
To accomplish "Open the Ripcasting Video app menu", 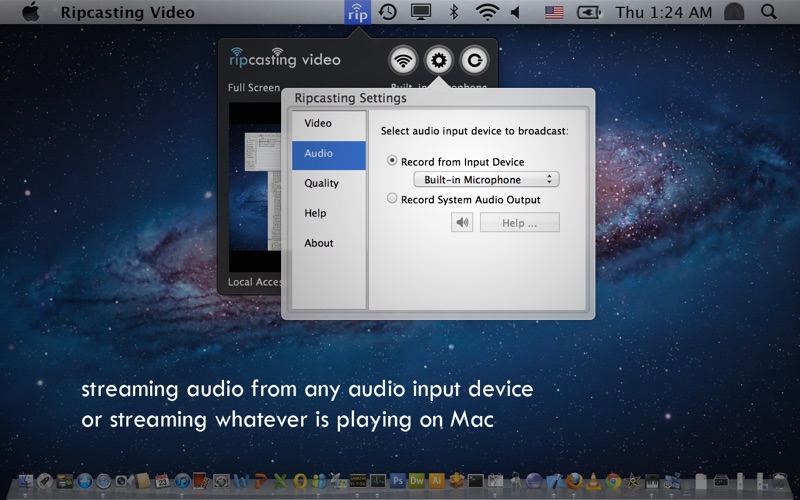I will tap(128, 12).
